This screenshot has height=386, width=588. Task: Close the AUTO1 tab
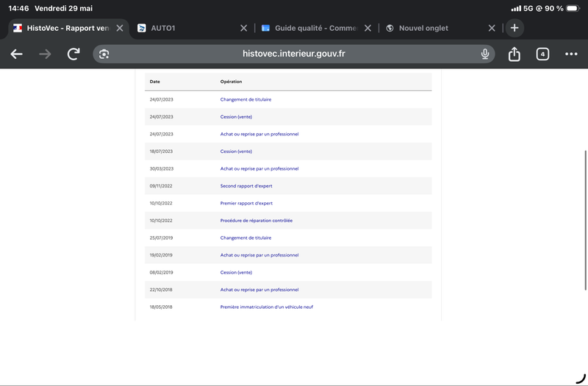click(x=244, y=28)
